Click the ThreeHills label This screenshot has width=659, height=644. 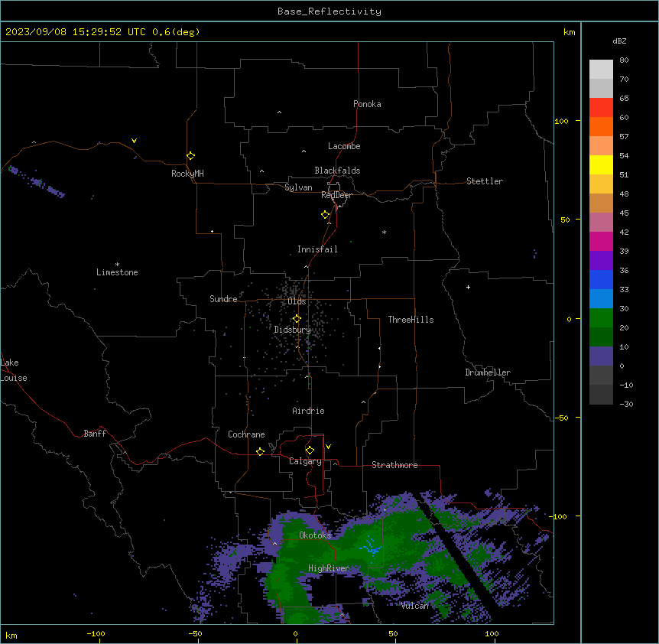[411, 320]
